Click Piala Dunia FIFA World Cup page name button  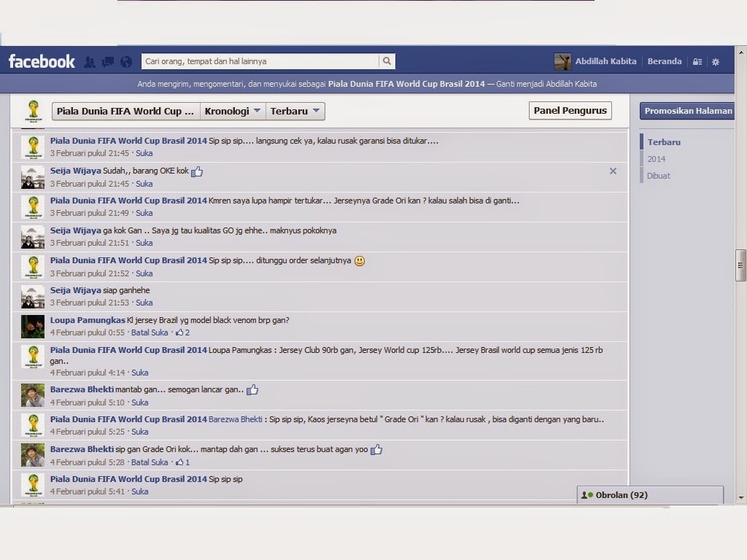point(125,111)
